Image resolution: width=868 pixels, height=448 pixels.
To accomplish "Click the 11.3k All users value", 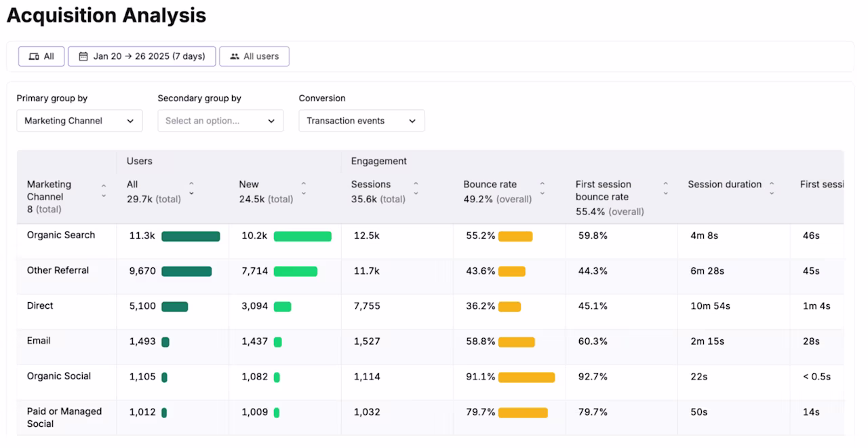I will (x=142, y=236).
